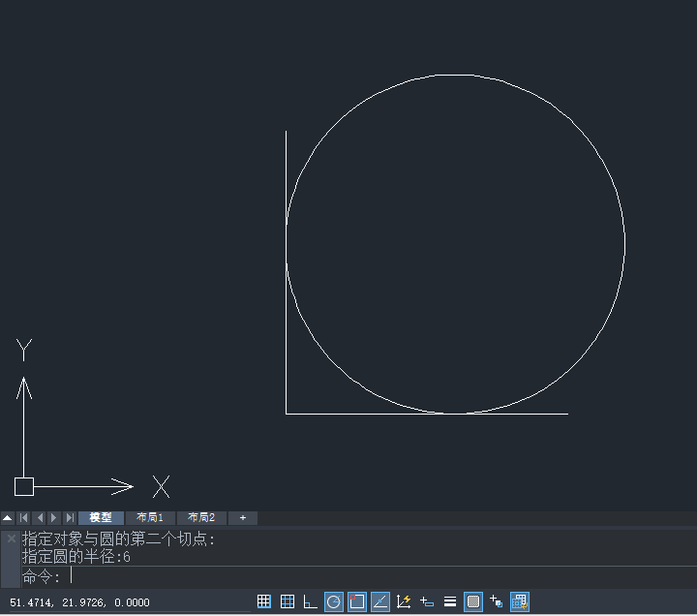
Task: Click the command history line 指定圆的半径:6
Action: click(76, 557)
